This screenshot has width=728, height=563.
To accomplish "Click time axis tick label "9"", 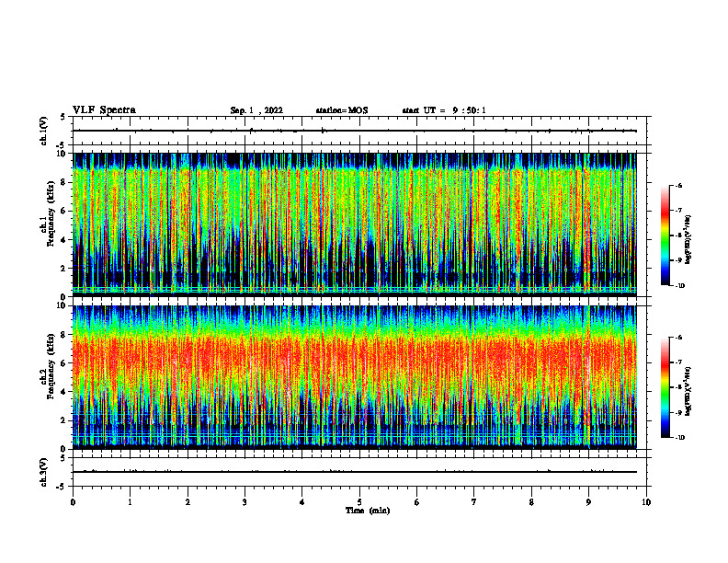I will [588, 502].
